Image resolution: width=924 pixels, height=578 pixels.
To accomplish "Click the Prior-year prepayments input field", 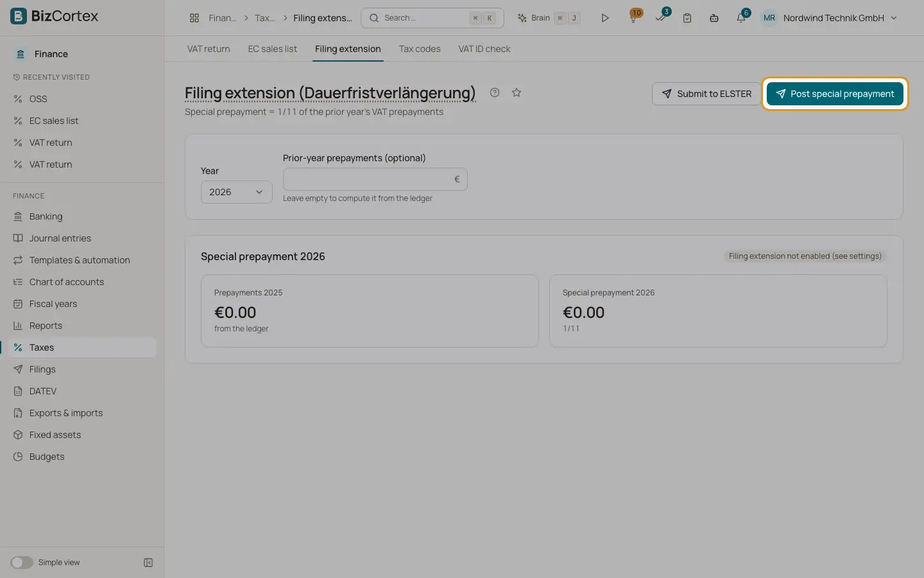I will 375,179.
